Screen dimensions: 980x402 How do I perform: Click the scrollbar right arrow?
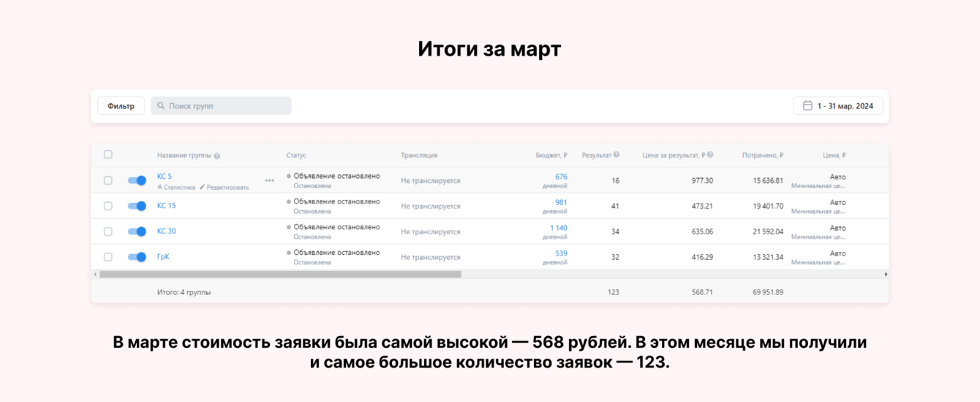pos(886,275)
